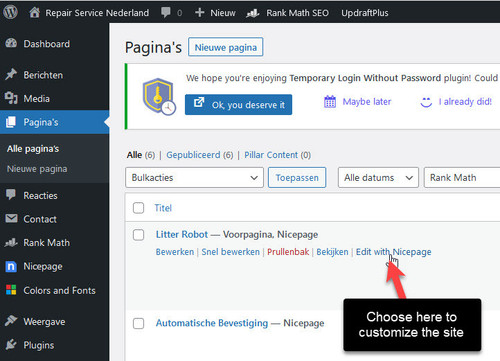Sort by the Titel column header

click(x=163, y=208)
